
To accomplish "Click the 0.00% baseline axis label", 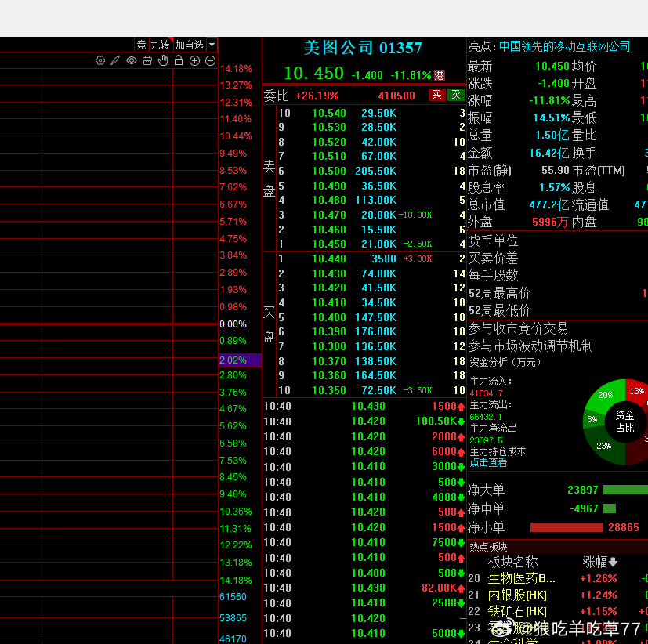I will pyautogui.click(x=233, y=324).
